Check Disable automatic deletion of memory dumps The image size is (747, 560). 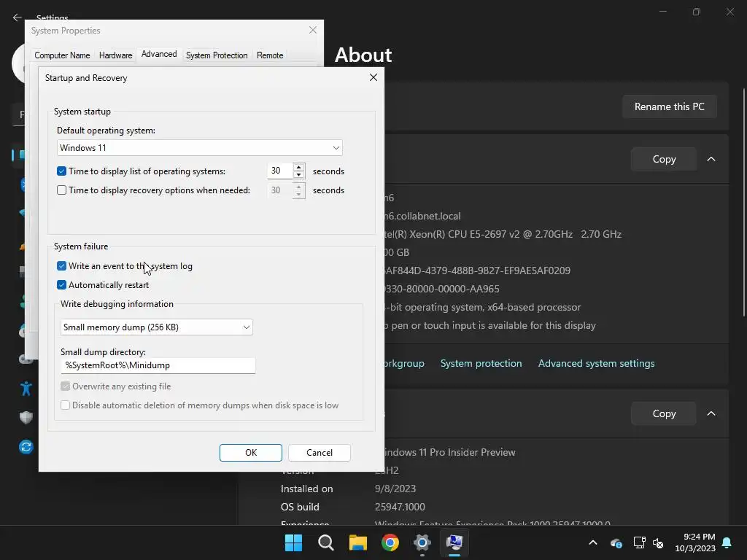point(65,405)
